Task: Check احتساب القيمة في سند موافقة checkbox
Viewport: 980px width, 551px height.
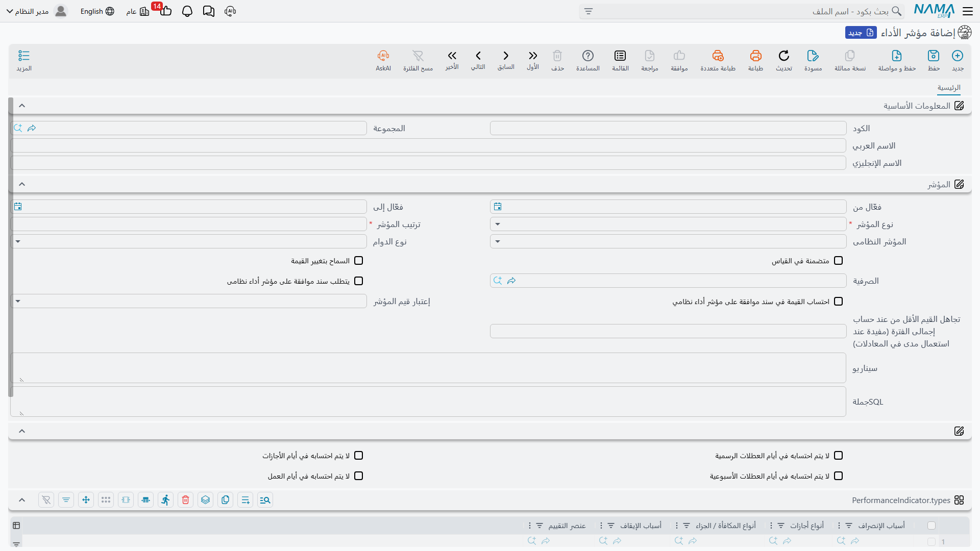Action: pyautogui.click(x=838, y=302)
